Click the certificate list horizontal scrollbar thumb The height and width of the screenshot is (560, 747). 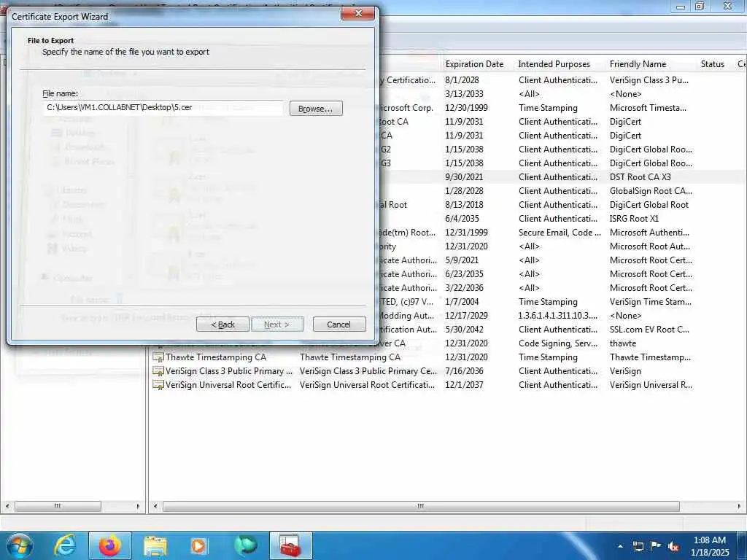[x=421, y=506]
